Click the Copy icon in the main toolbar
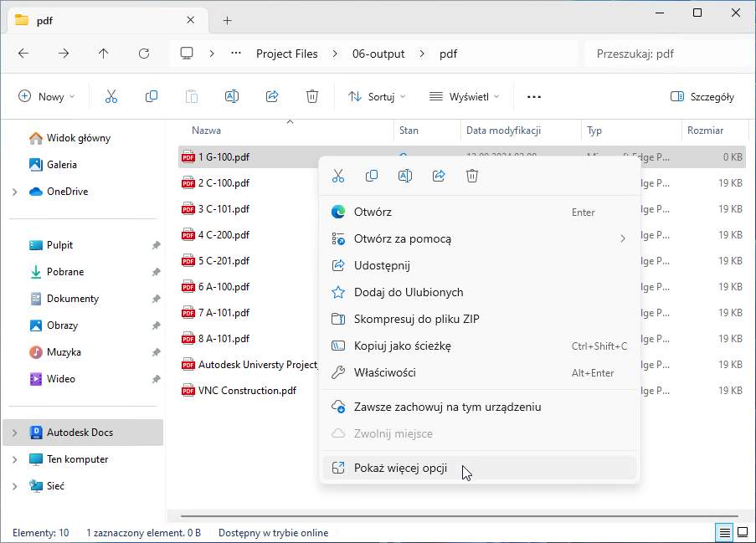756x543 pixels. coord(152,96)
